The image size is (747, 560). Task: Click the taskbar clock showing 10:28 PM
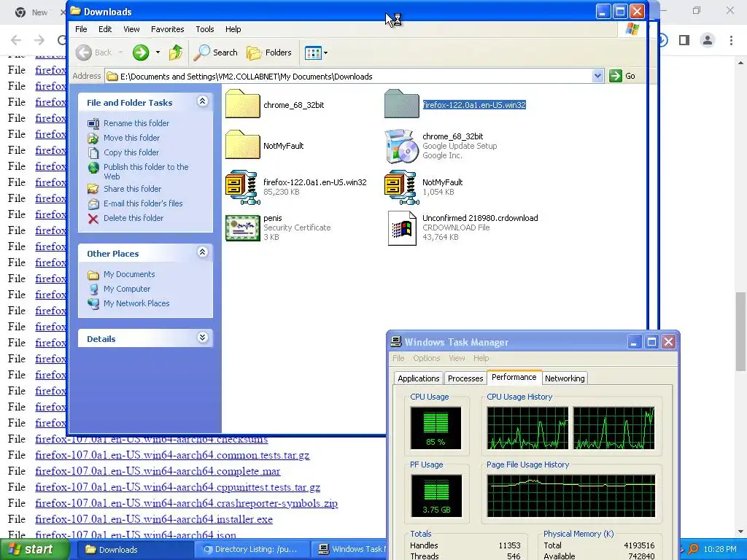(x=720, y=550)
